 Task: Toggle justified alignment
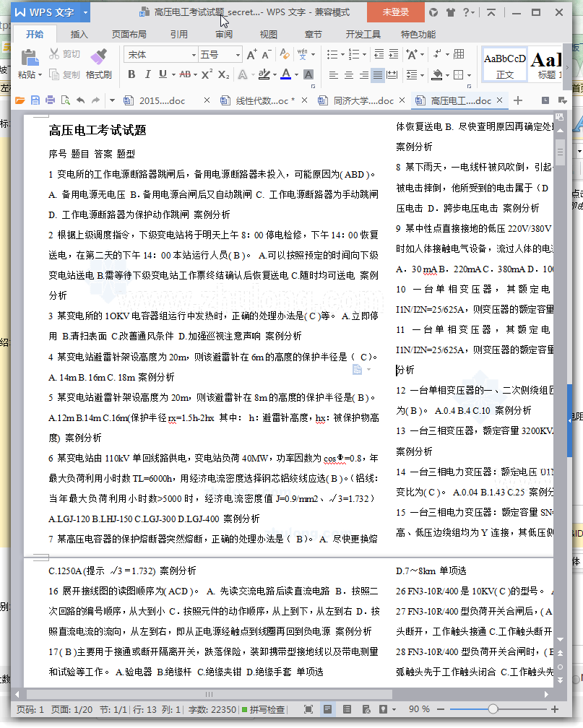378,75
